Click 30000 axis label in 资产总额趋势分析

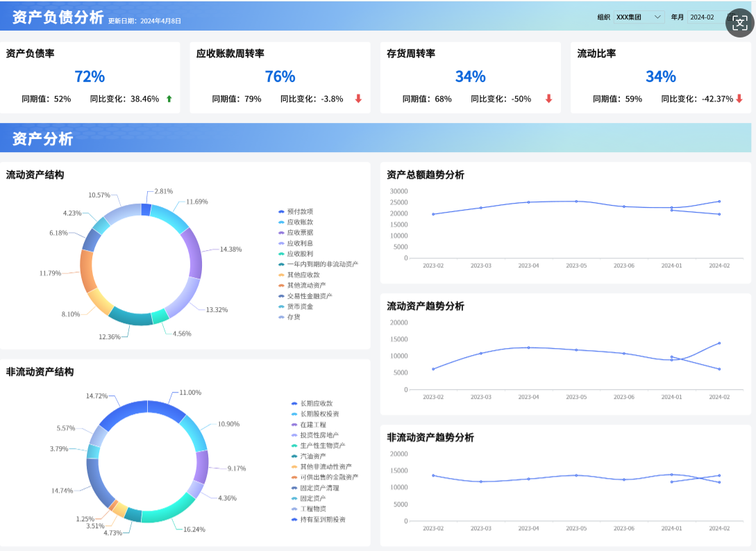(x=398, y=191)
